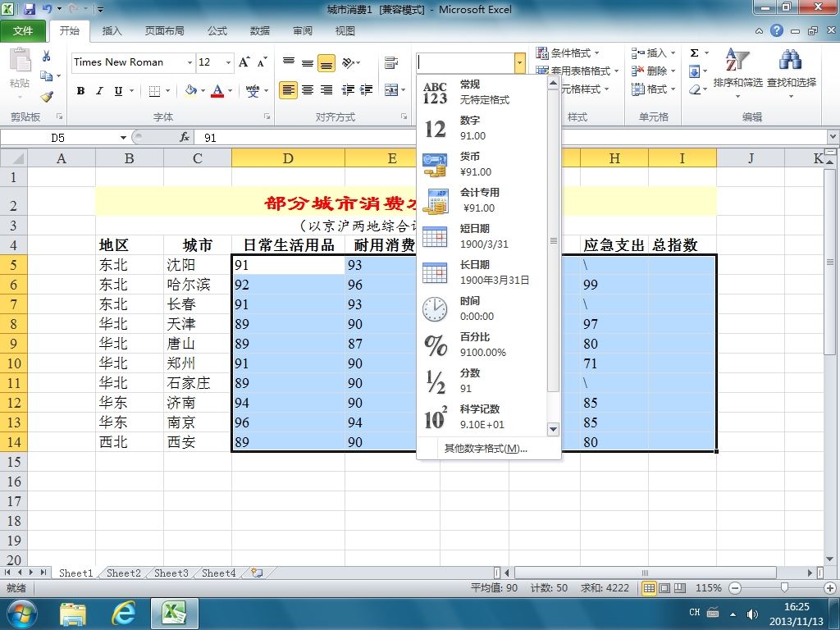
Task: Click the number format input box
Action: tap(465, 62)
